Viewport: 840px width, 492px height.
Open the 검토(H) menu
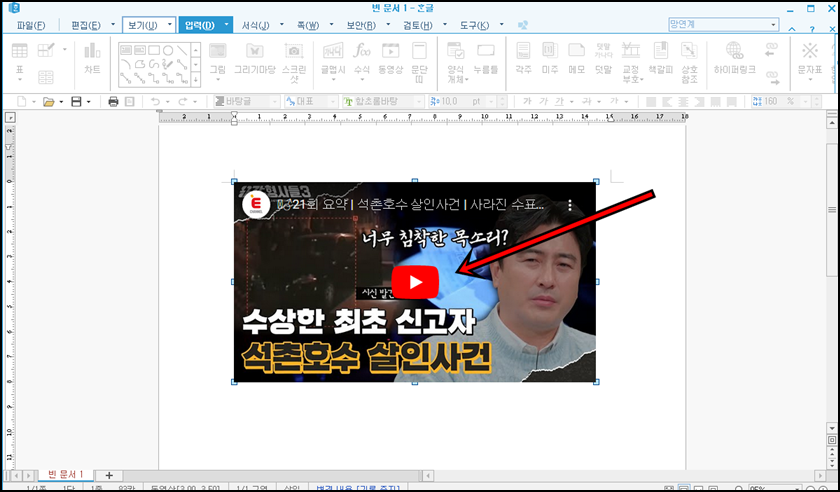[x=418, y=25]
